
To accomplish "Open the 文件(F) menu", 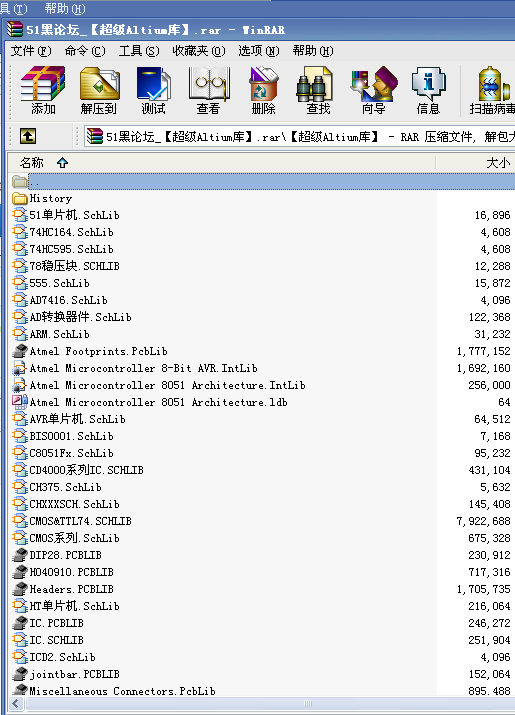I will click(x=31, y=51).
